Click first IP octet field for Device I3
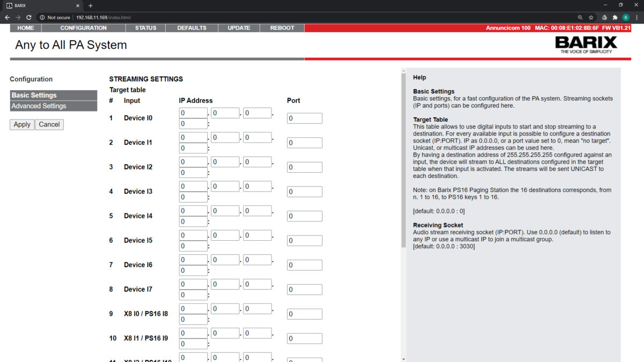Image resolution: width=644 pixels, height=362 pixels. pos(193,186)
